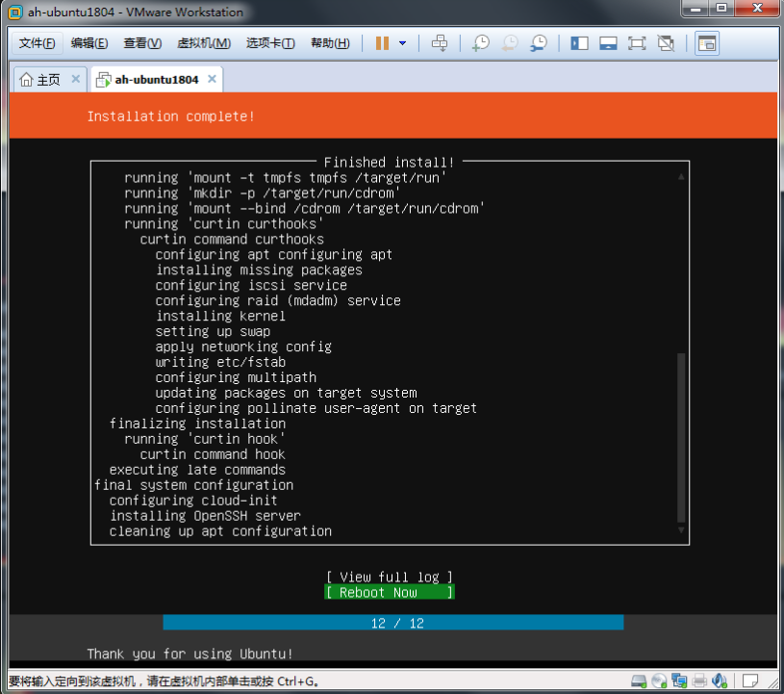
Task: Select View full log option
Action: [x=389, y=578]
